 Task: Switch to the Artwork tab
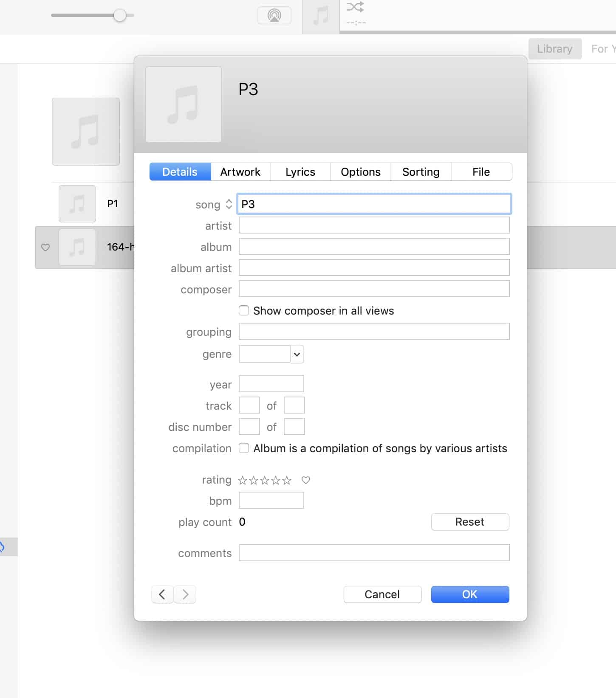pyautogui.click(x=240, y=172)
